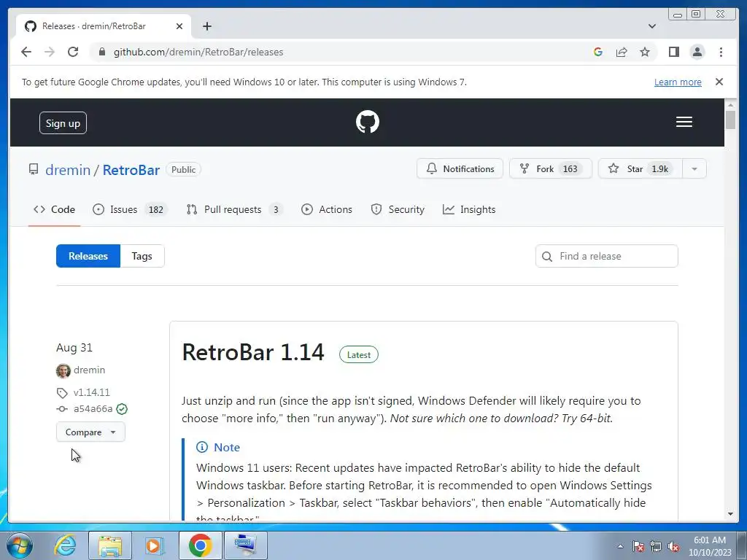
Task: Switch to the Issues tab
Action: pos(130,209)
